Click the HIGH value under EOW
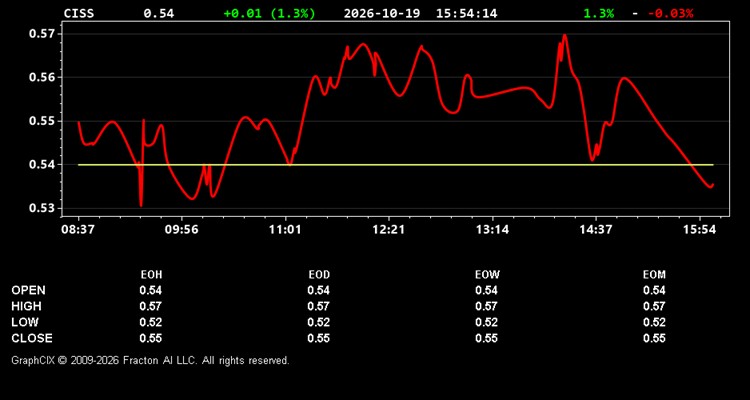This screenshot has height=400, width=750. tap(486, 306)
